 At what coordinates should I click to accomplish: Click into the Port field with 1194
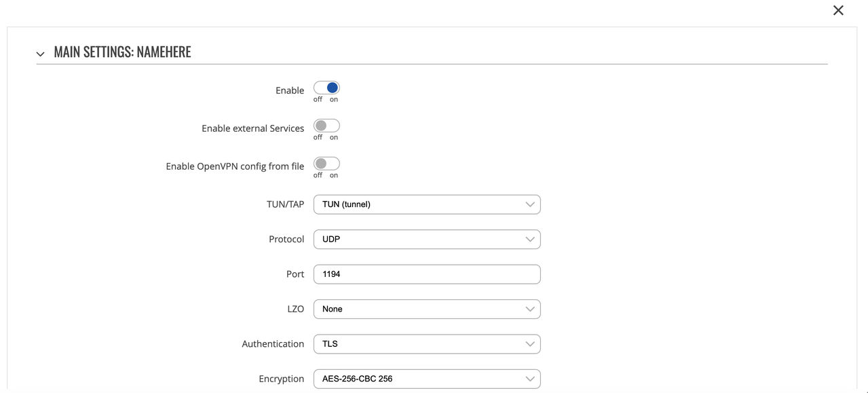pyautogui.click(x=426, y=274)
